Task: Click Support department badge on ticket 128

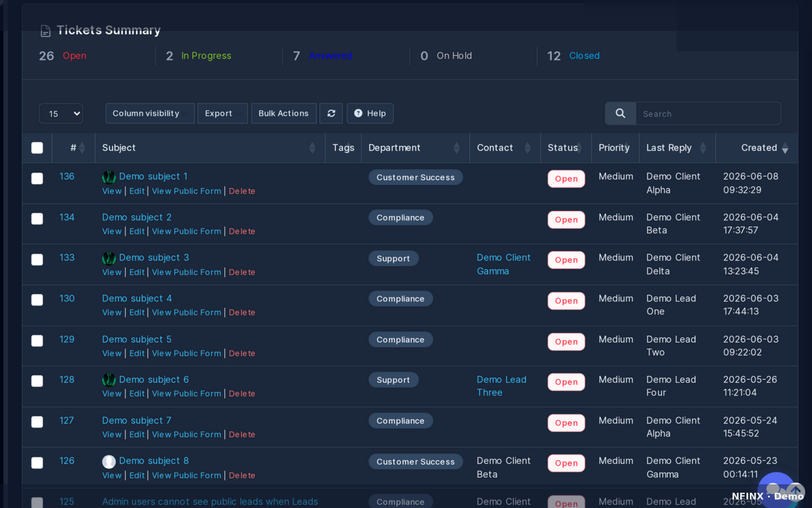Action: [x=393, y=380]
